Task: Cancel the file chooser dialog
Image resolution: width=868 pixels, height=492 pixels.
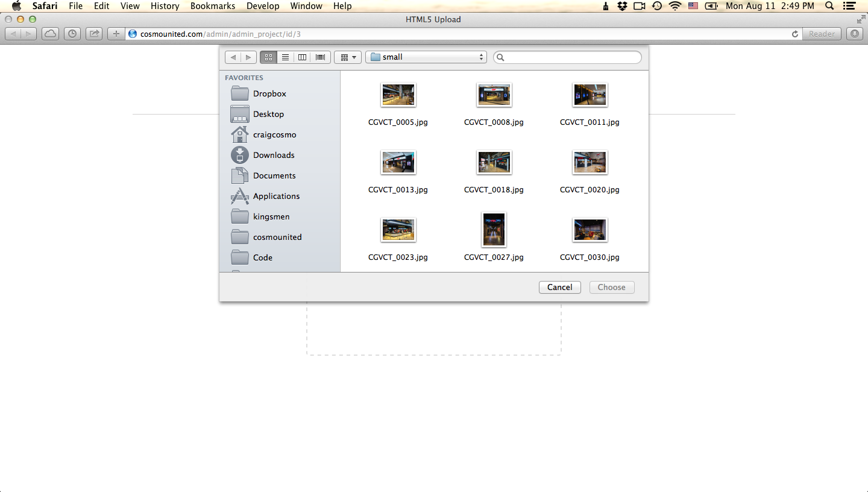Action: 559,287
